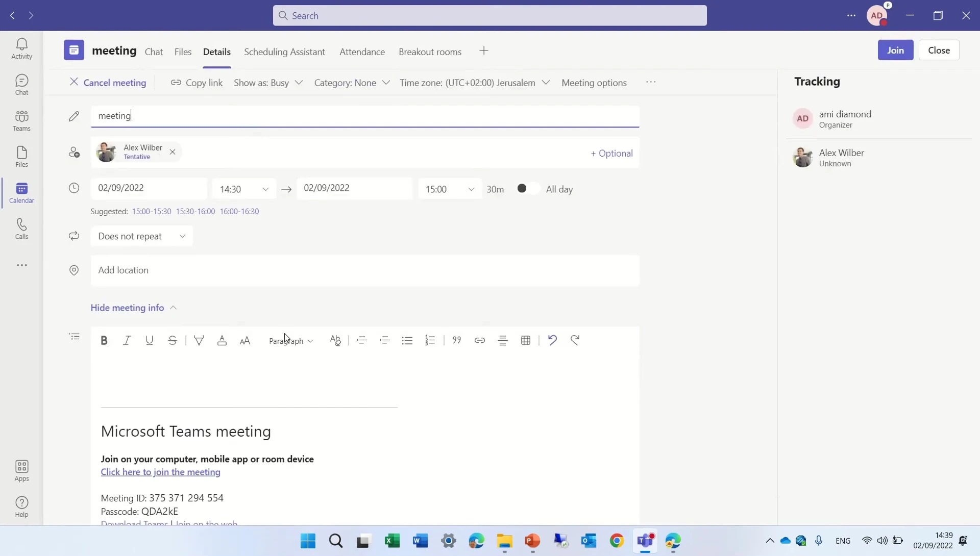Cancel meeting

108,83
